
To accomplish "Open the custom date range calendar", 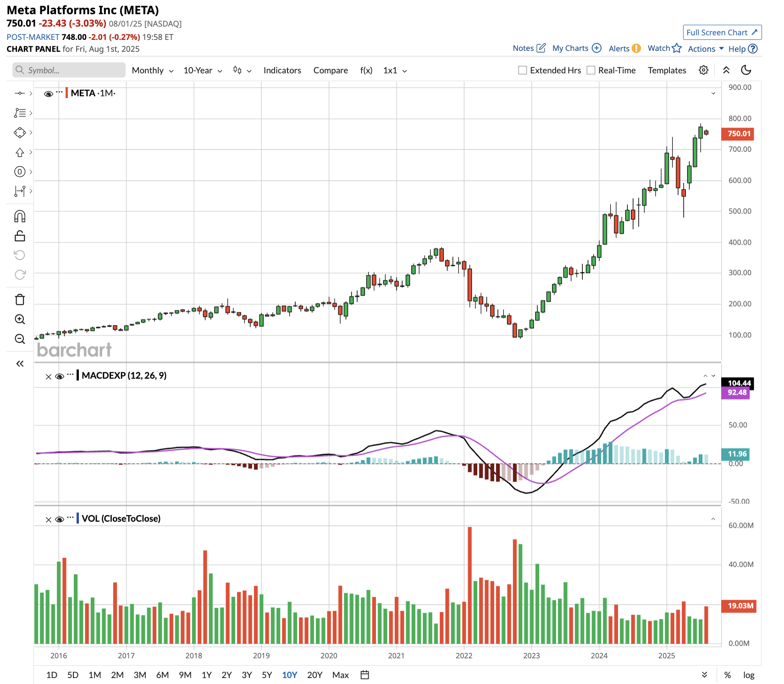I will (365, 675).
